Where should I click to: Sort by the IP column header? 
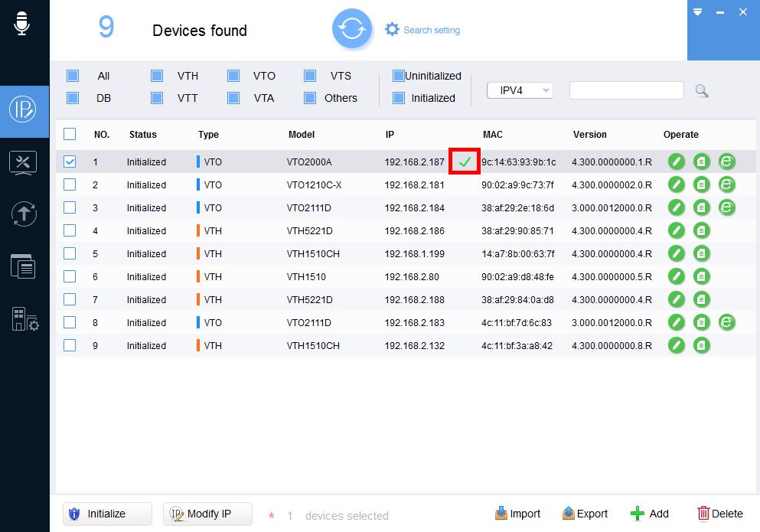click(x=390, y=134)
